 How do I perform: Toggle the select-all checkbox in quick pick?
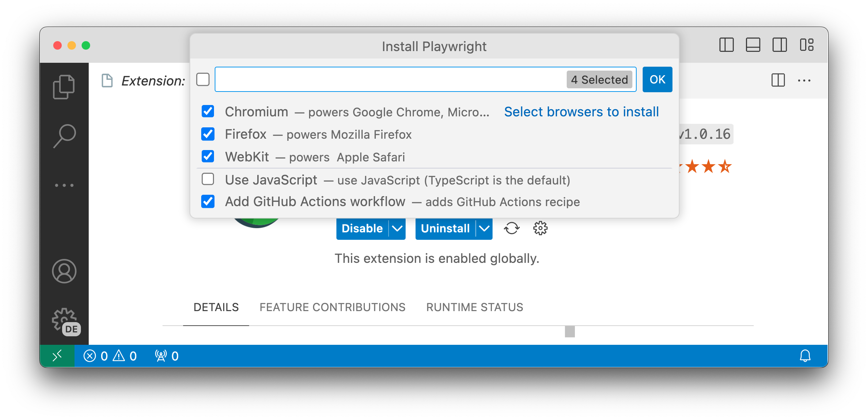pos(203,79)
